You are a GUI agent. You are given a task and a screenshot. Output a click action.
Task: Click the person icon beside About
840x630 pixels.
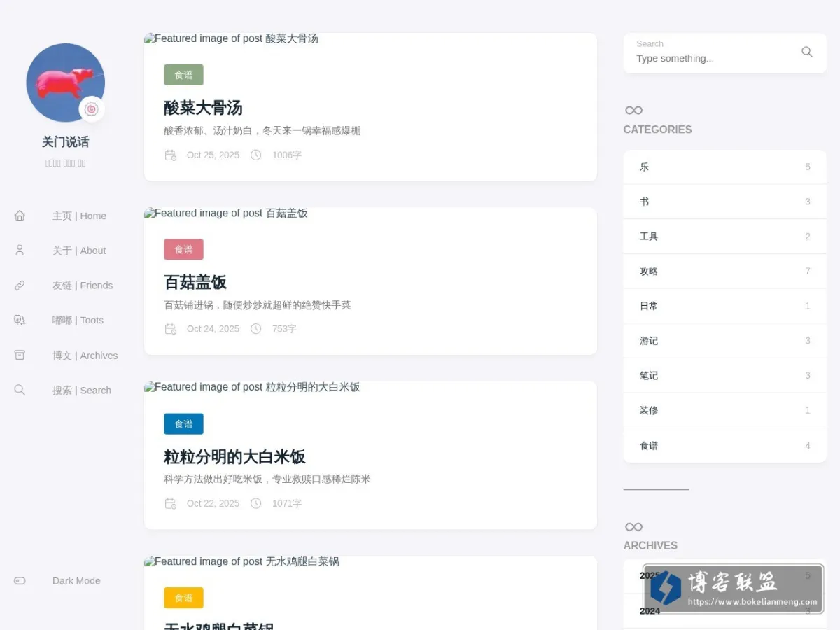[x=20, y=251]
